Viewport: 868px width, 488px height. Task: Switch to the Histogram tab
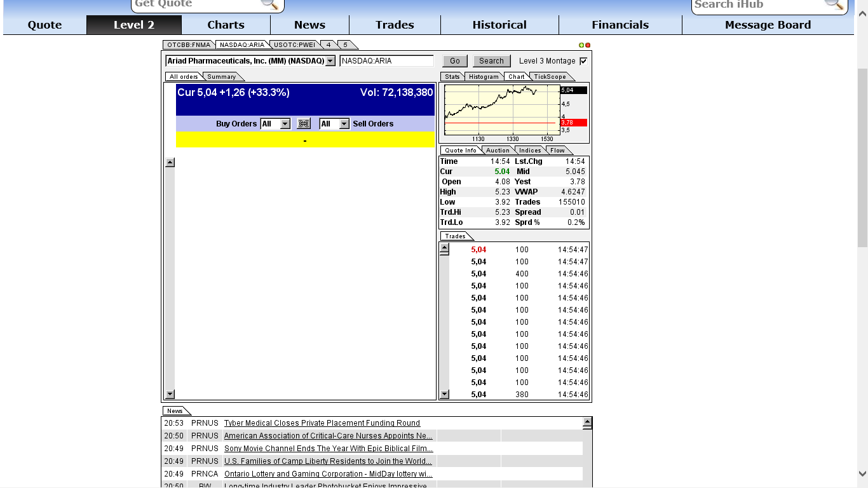click(484, 76)
